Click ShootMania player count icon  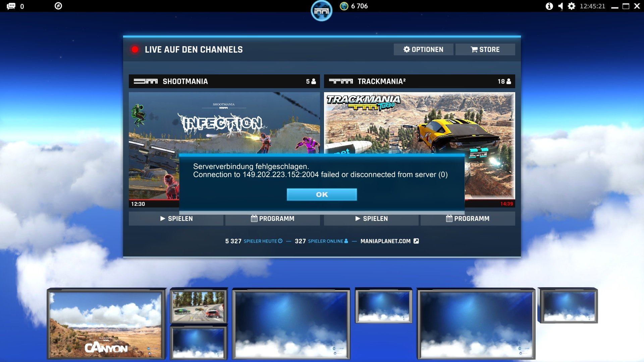pos(314,81)
